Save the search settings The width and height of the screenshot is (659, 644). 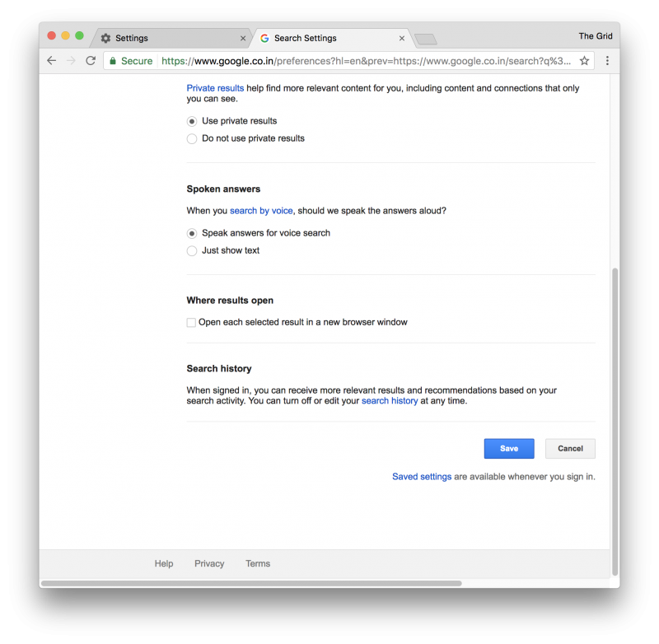tap(508, 448)
